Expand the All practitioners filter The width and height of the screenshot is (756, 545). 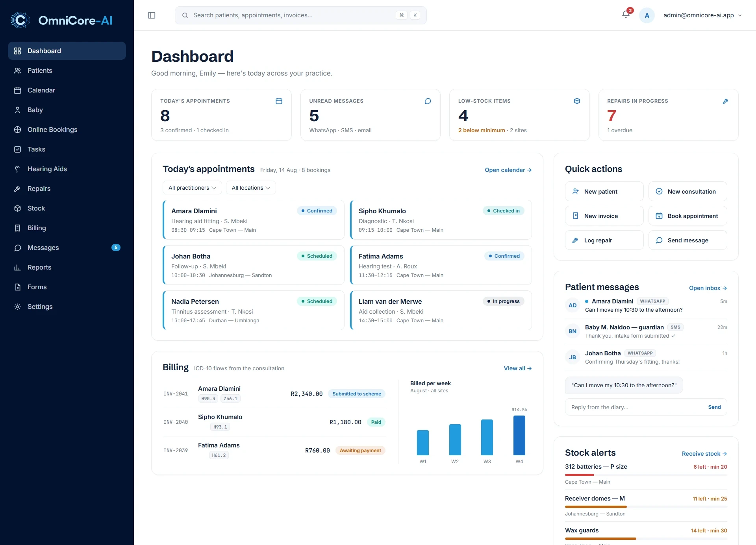click(192, 188)
